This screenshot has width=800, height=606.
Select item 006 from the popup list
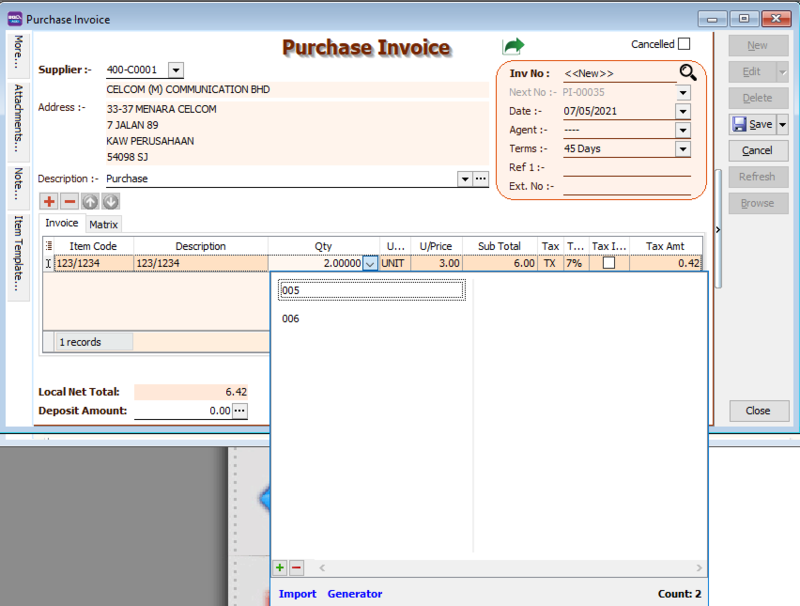(290, 318)
